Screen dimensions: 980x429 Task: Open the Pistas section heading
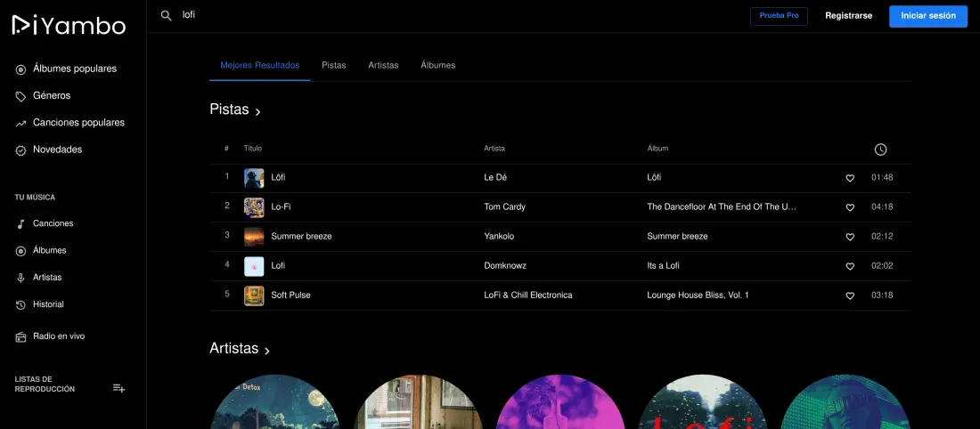[x=229, y=109]
